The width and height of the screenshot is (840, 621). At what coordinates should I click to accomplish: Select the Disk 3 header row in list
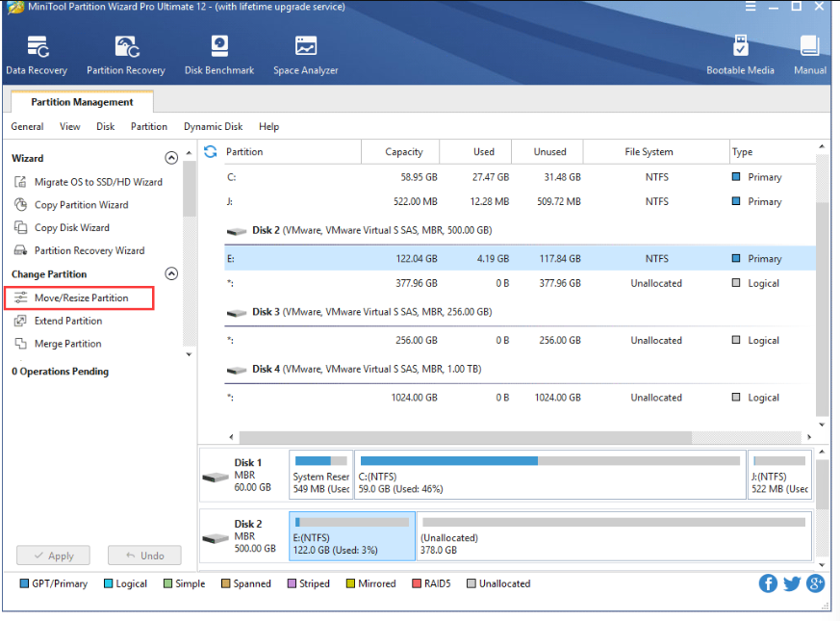(520, 312)
